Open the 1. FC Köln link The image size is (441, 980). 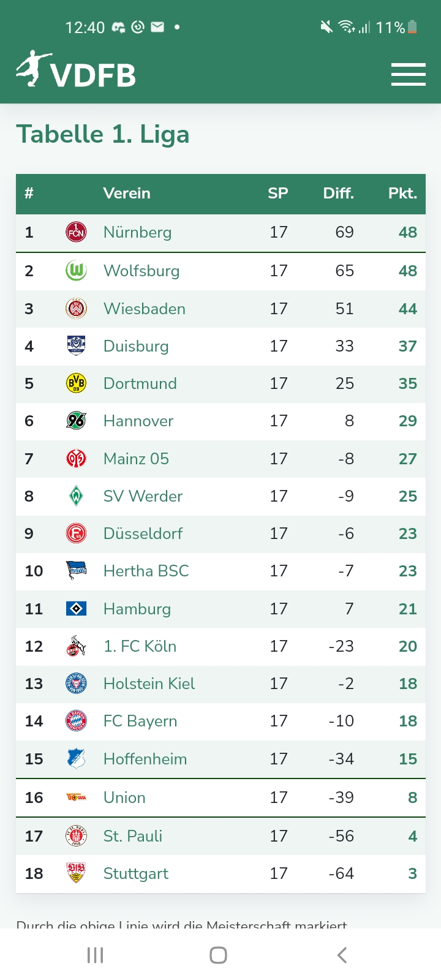[140, 646]
